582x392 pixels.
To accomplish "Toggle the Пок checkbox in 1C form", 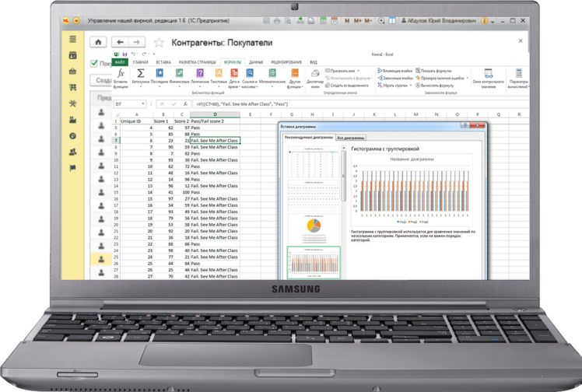I will click(x=94, y=64).
